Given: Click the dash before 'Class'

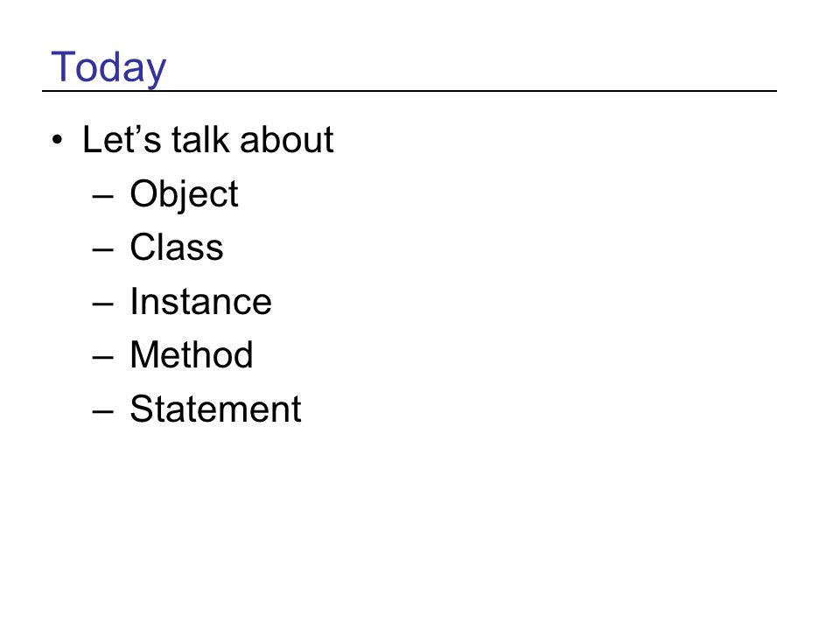Looking at the screenshot, I should coord(103,250).
